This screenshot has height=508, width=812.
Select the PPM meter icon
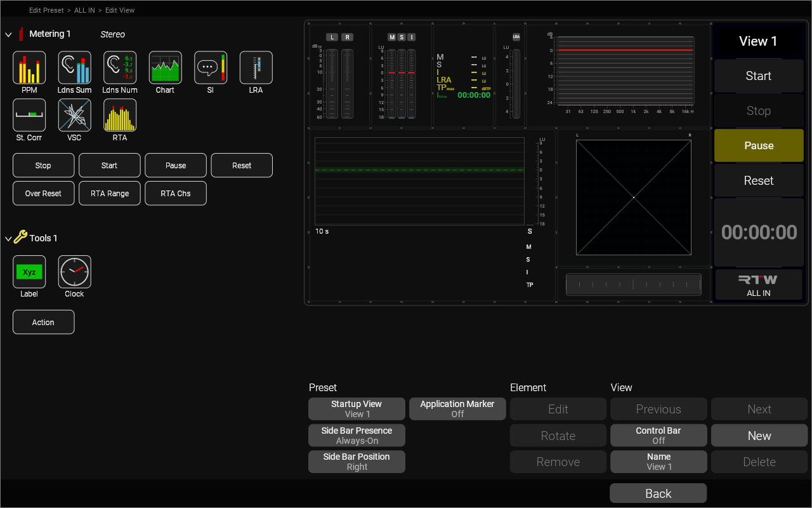(x=29, y=68)
